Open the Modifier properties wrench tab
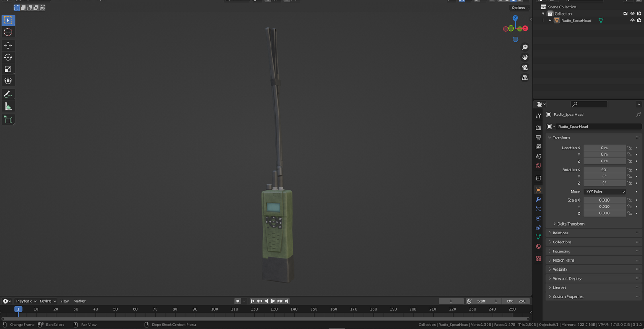 [x=538, y=199]
